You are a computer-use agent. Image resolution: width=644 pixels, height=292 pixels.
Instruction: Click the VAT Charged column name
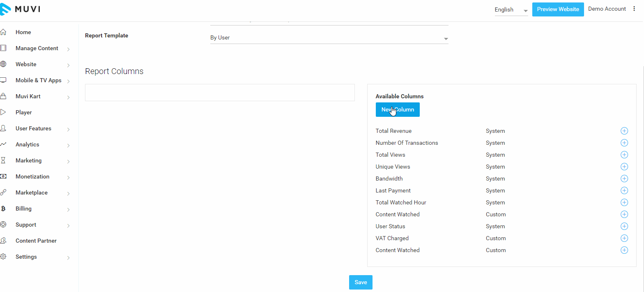point(392,238)
